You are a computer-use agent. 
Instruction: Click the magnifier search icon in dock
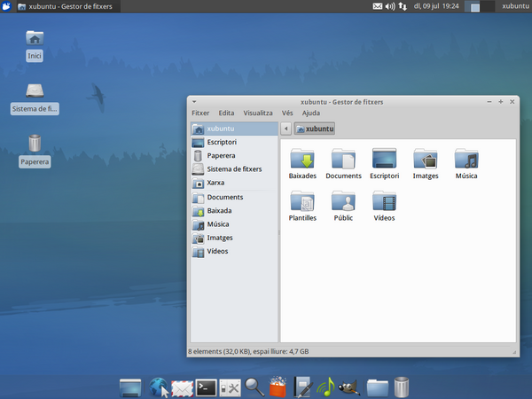(x=254, y=387)
